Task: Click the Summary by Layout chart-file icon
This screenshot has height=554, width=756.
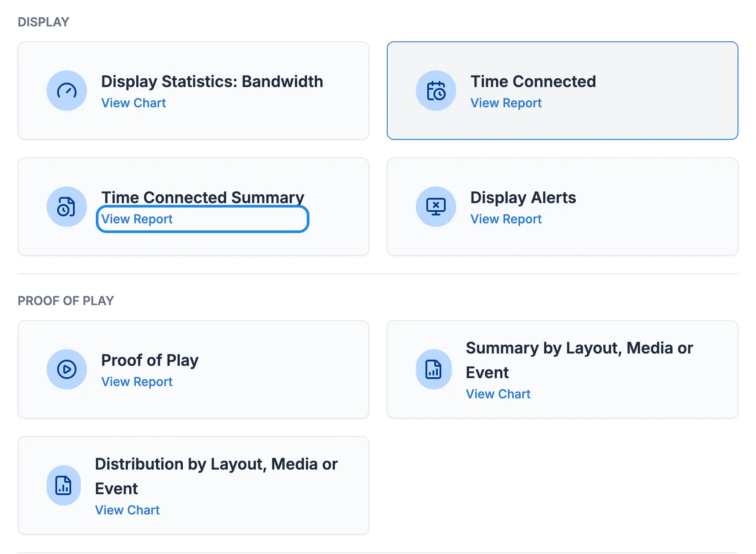Action: pos(434,369)
